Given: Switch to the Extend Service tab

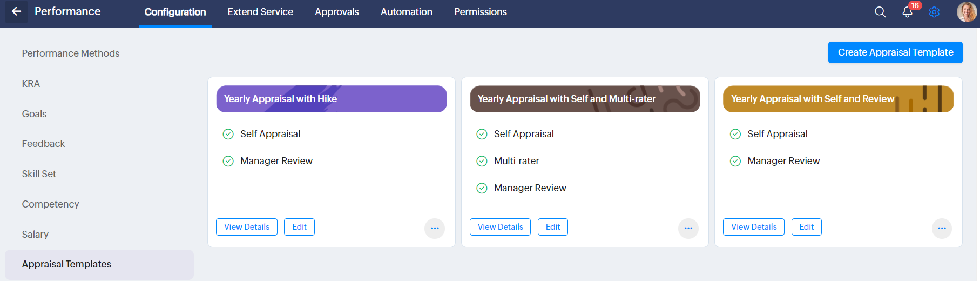Looking at the screenshot, I should [260, 12].
